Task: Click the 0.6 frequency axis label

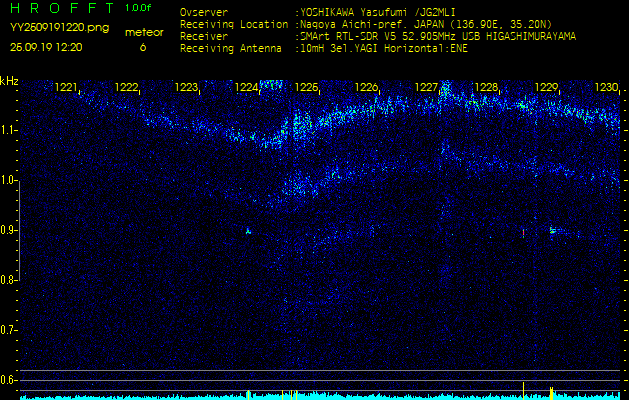Action: pos(9,380)
